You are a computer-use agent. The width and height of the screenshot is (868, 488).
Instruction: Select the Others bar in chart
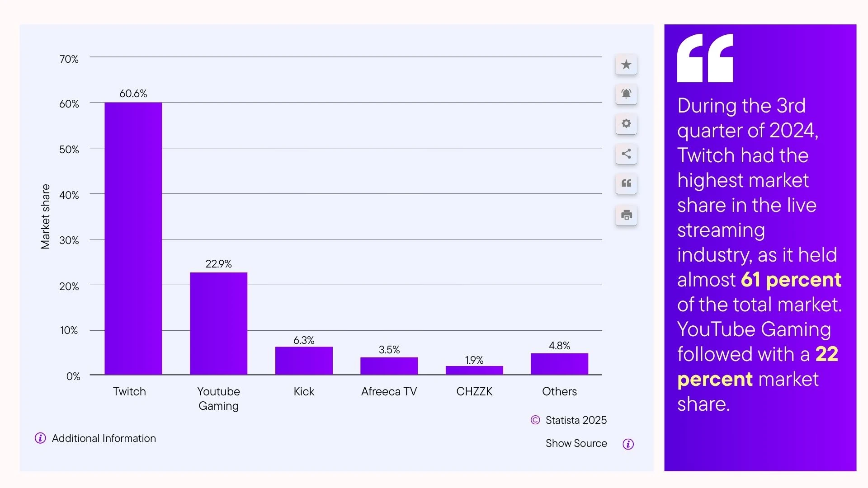click(559, 364)
